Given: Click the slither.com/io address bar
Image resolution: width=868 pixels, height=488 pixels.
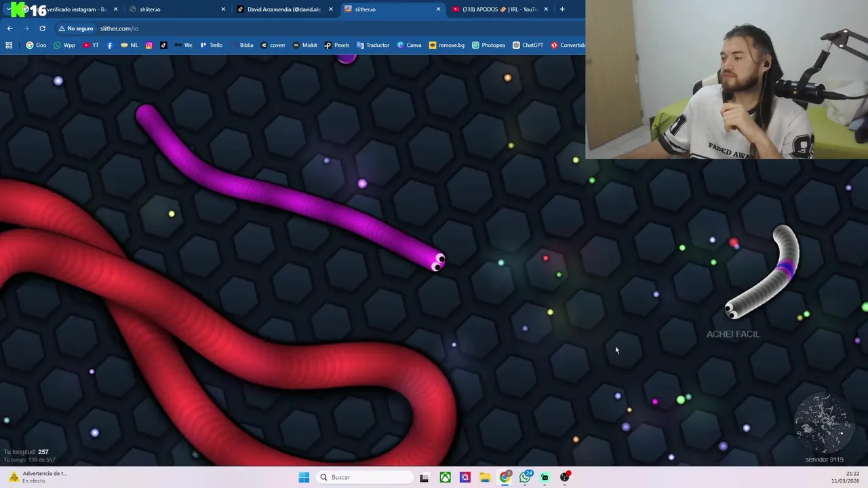Looking at the screenshot, I should coord(119,28).
